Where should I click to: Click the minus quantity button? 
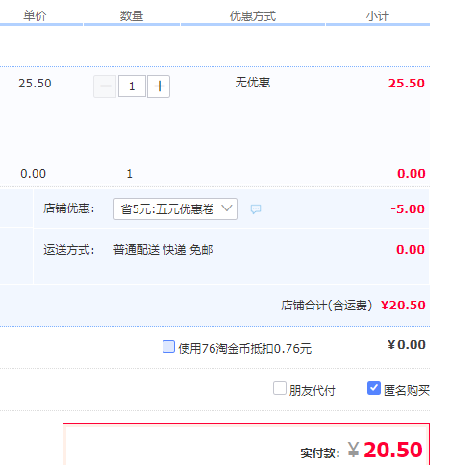105,86
